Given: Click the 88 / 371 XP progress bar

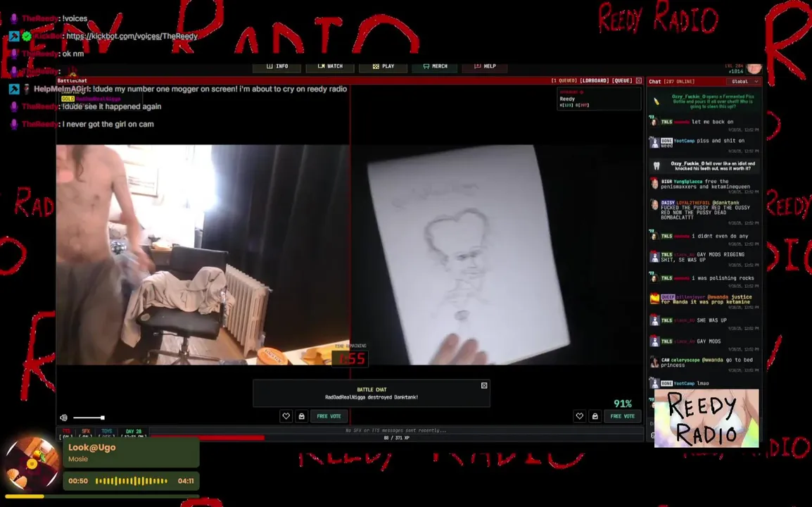Looking at the screenshot, I should (x=396, y=437).
